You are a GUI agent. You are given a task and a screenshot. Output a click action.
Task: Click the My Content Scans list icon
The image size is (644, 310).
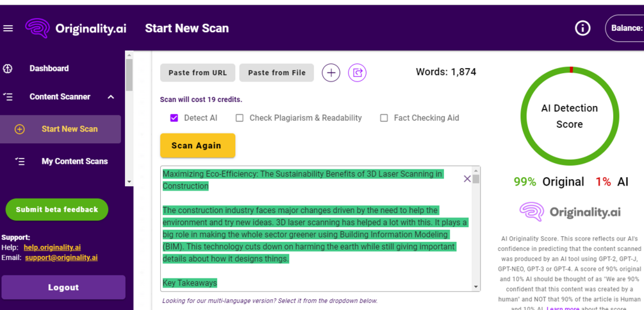click(20, 161)
